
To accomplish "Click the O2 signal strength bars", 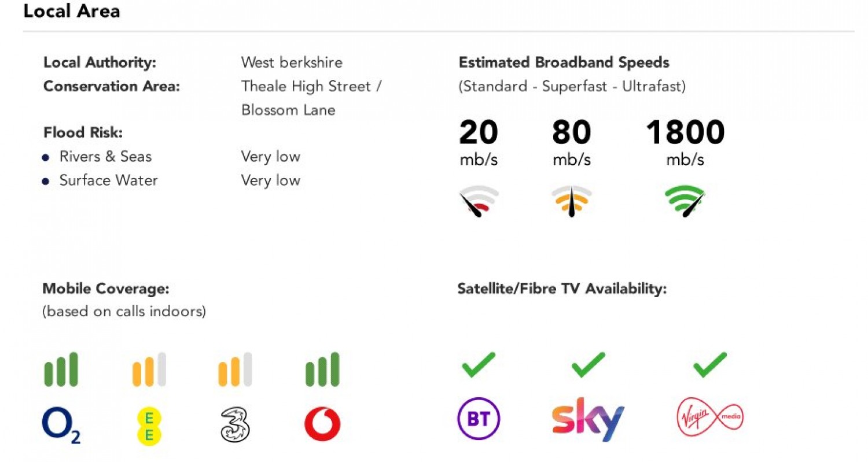I will (x=61, y=369).
